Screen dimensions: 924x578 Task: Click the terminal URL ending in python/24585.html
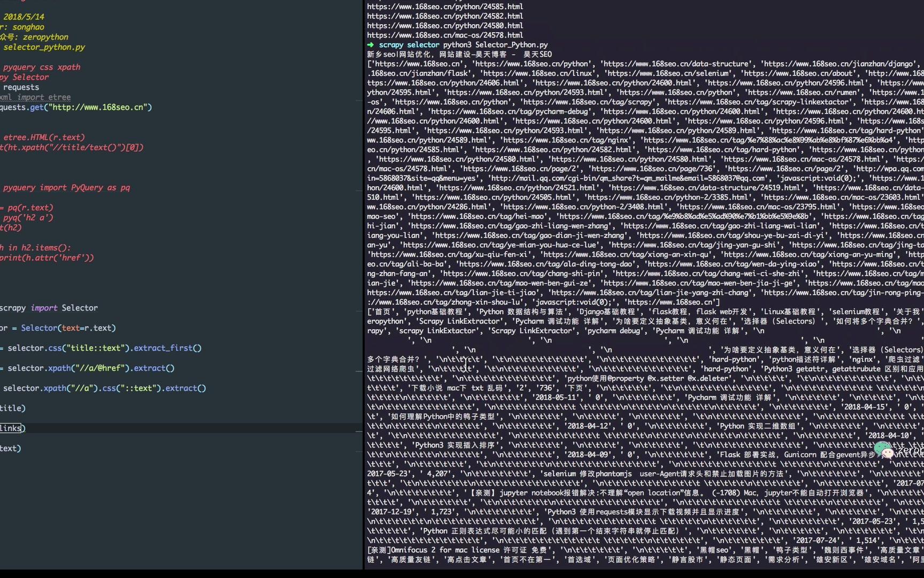pyautogui.click(x=445, y=6)
